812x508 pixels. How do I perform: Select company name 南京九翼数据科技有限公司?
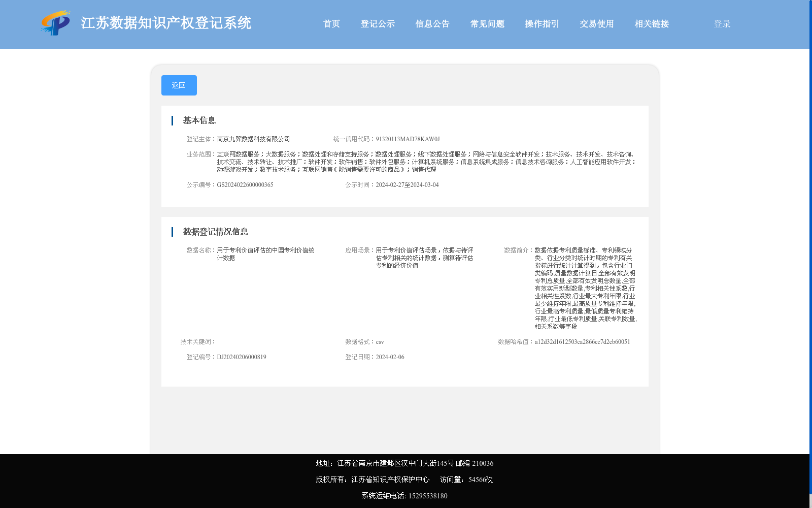pos(253,139)
